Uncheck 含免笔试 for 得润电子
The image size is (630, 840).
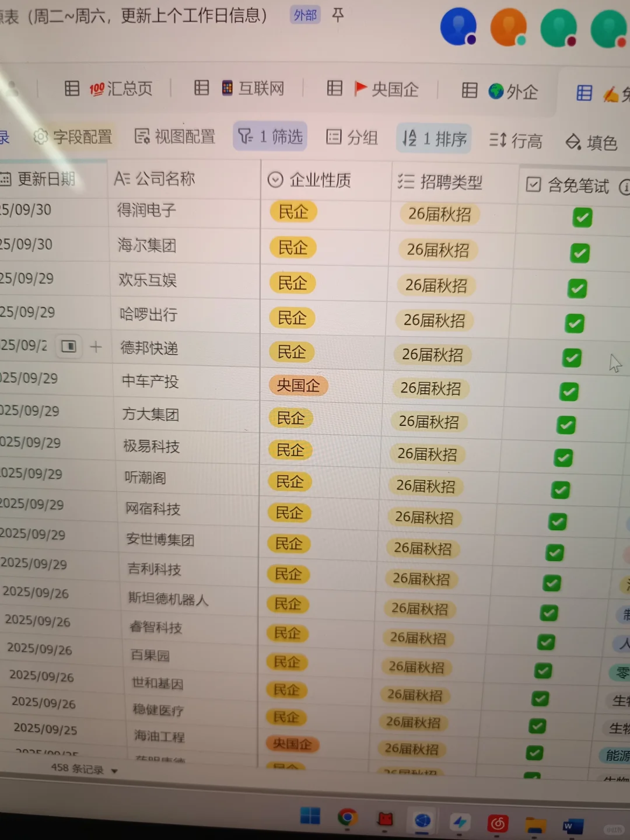582,218
